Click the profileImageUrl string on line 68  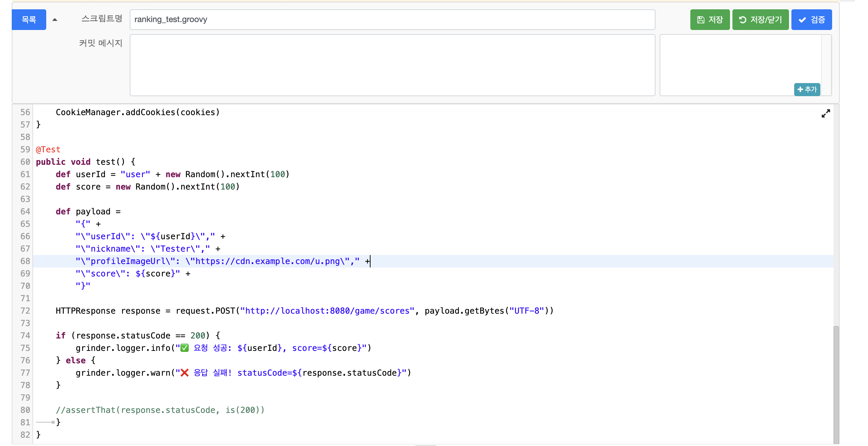click(x=217, y=261)
